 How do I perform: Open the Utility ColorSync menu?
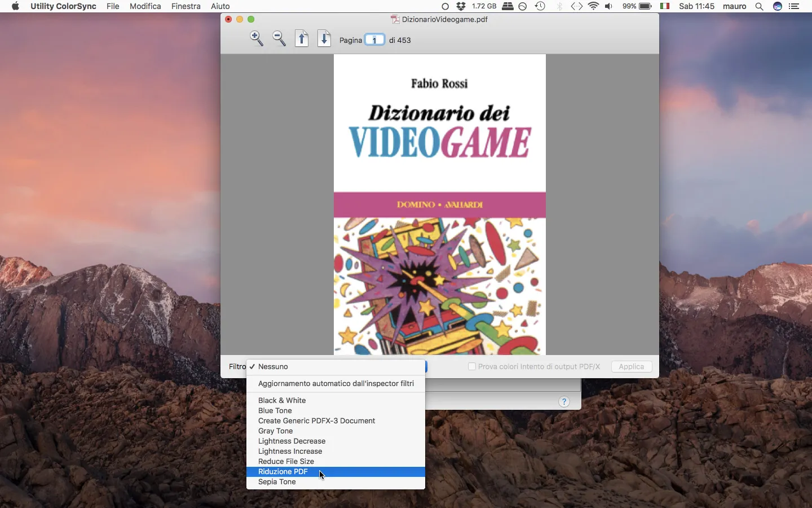coord(63,6)
